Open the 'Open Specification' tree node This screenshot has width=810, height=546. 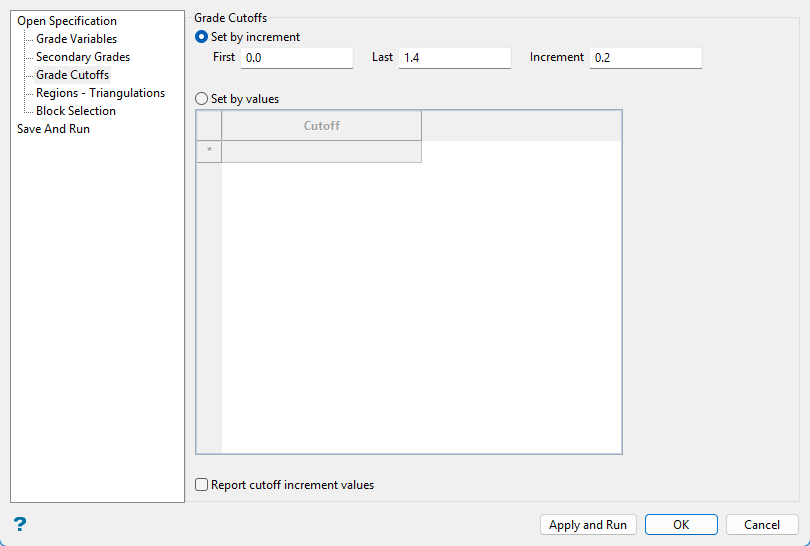(x=66, y=21)
